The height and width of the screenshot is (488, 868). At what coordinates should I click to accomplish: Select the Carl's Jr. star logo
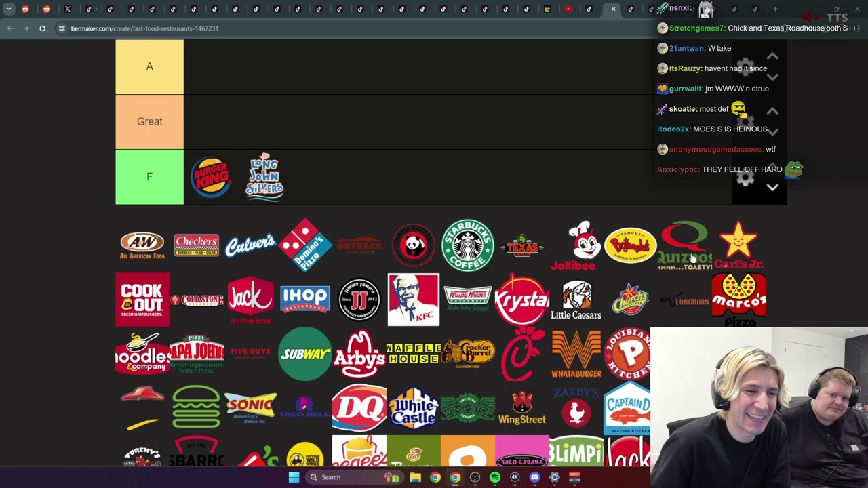point(738,245)
